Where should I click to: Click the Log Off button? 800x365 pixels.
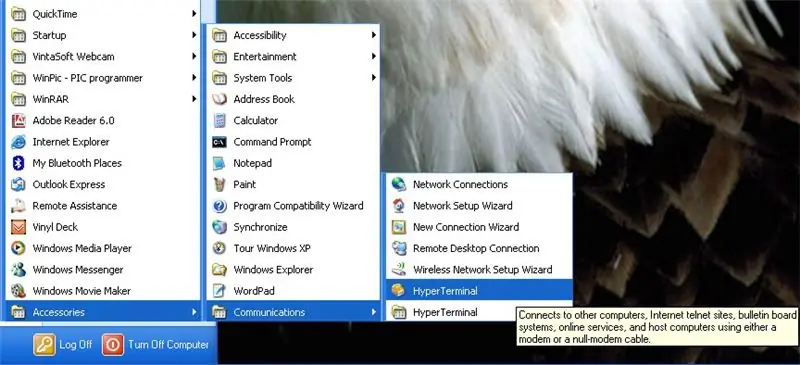(x=63, y=345)
